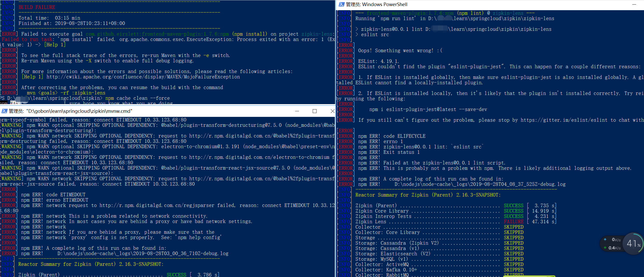Click the cmd icon on the mvnw.cmd title bar
This screenshot has height=277, width=644.
pos(4,111)
